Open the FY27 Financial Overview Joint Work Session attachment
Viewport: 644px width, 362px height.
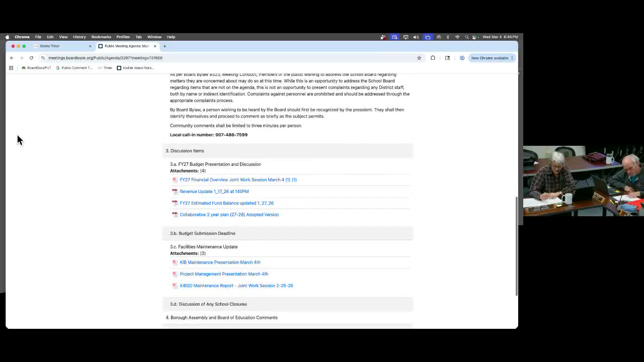(238, 180)
